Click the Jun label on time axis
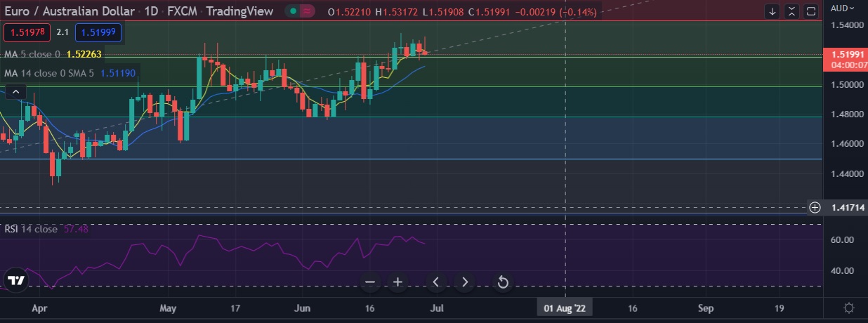This screenshot has height=323, width=868. (302, 308)
